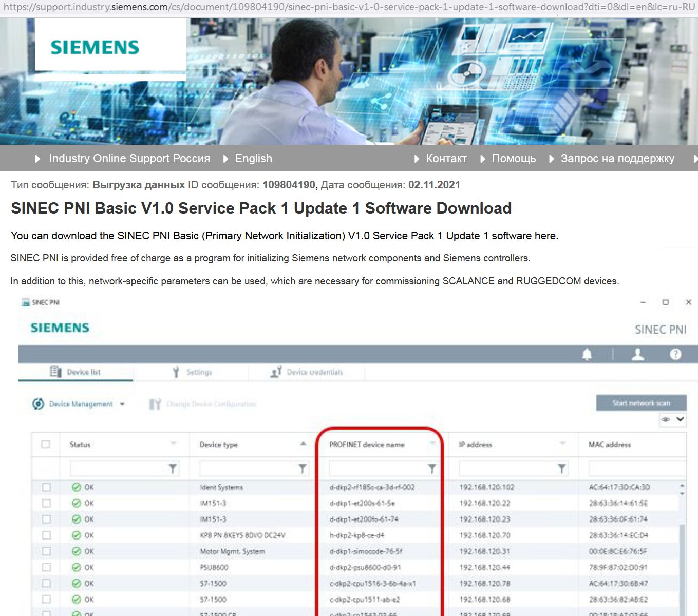
Task: Click the notification bell icon
Action: pyautogui.click(x=587, y=354)
